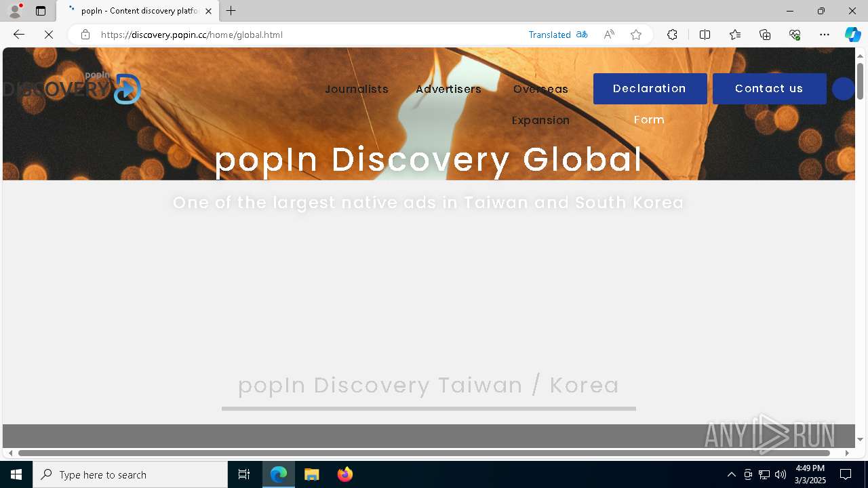This screenshot has width=868, height=488.
Task: Open the Translated options
Action: tap(549, 35)
